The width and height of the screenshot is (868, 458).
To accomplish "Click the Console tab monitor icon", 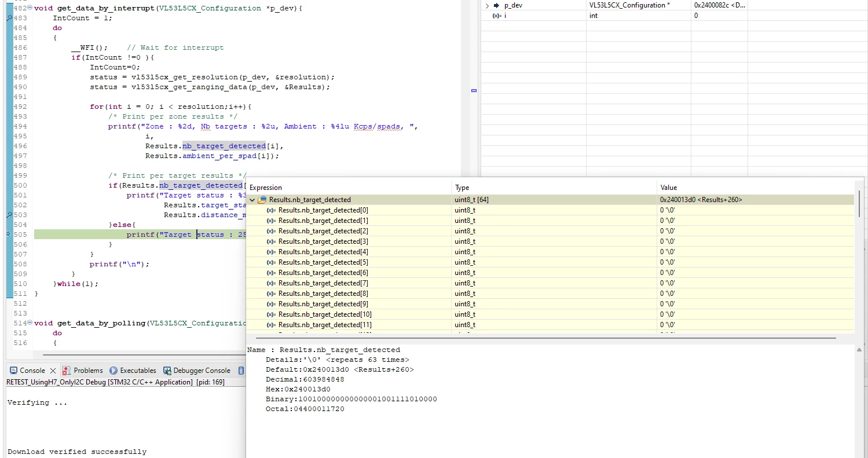I will tap(12, 371).
